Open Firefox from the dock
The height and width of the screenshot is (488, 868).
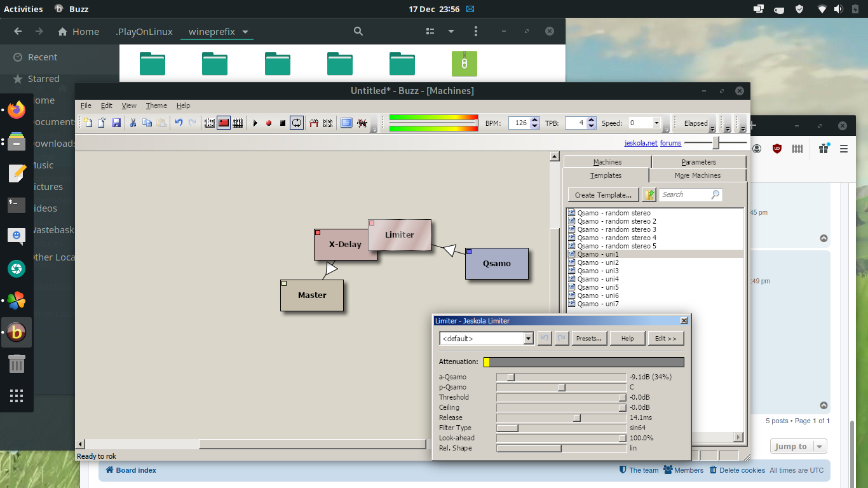coord(17,109)
